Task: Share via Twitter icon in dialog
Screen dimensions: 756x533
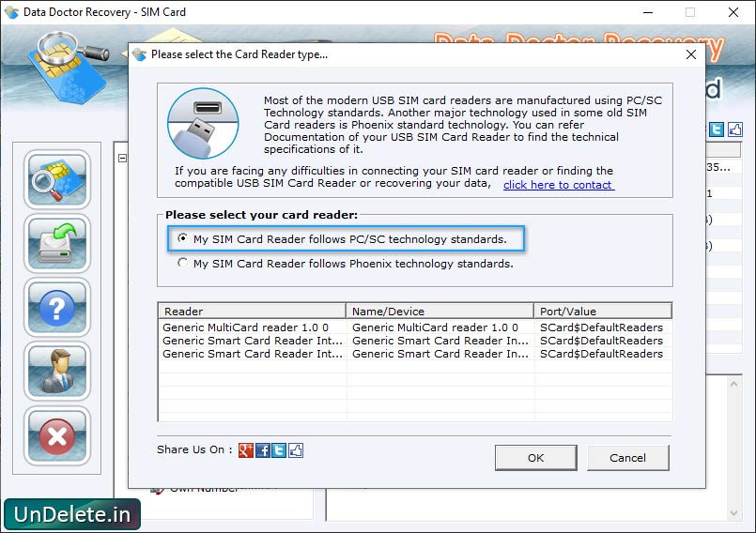Action: tap(279, 450)
